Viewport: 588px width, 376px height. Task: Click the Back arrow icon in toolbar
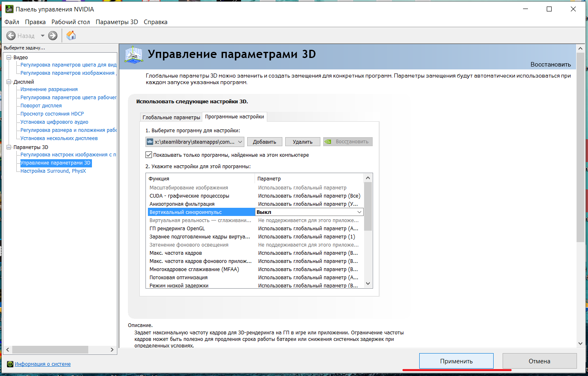[11, 36]
